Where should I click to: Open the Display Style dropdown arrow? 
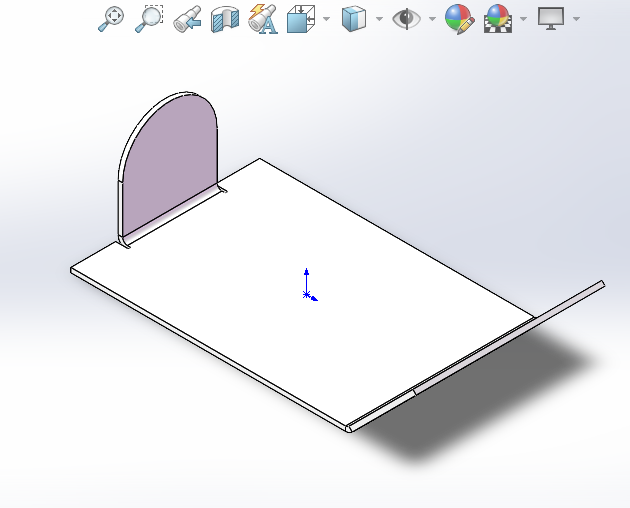click(379, 18)
